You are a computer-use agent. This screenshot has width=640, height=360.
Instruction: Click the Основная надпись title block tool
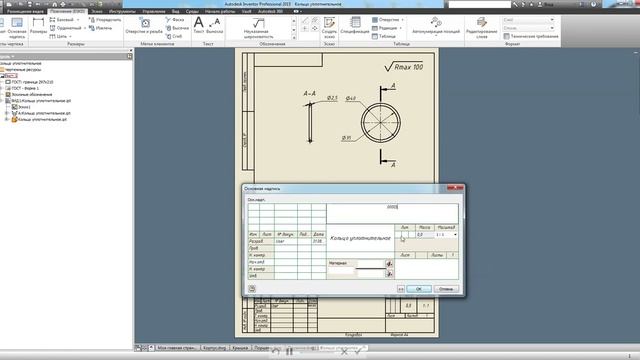17,27
